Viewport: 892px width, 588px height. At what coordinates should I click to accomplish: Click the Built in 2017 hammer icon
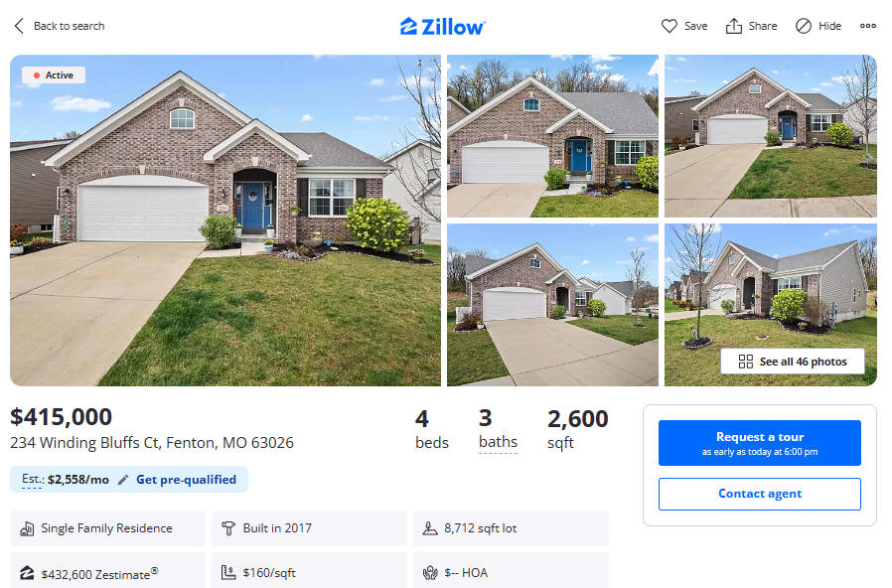coord(228,528)
